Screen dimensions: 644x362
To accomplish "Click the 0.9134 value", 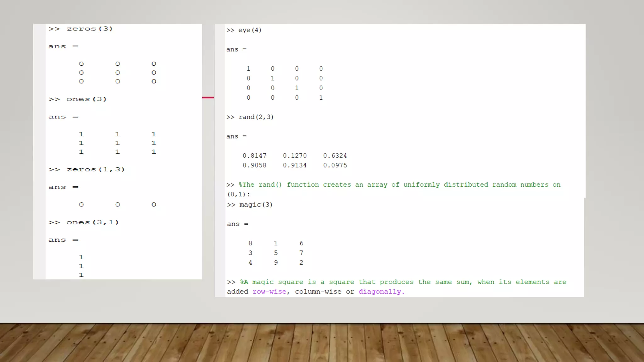I will (295, 166).
